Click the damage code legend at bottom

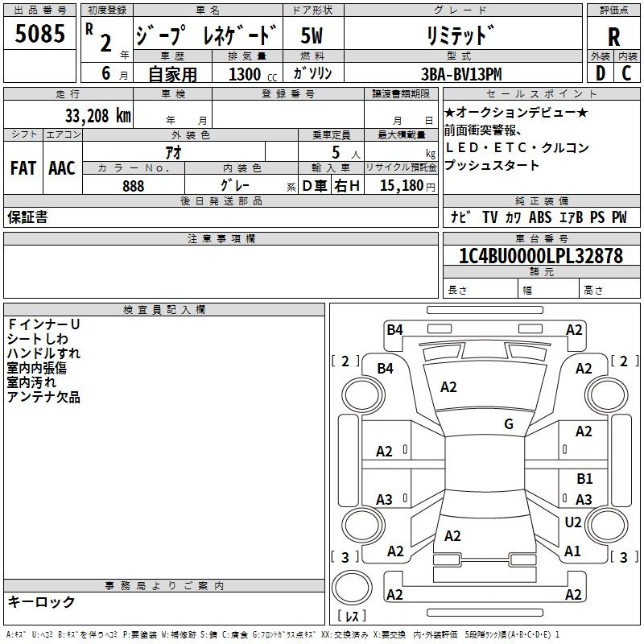tap(283, 634)
